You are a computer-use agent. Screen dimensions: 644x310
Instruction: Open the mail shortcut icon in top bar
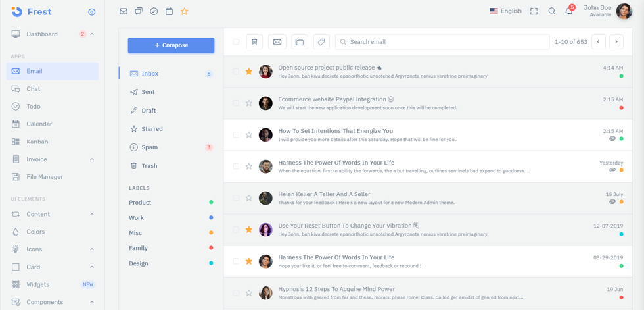pyautogui.click(x=124, y=11)
